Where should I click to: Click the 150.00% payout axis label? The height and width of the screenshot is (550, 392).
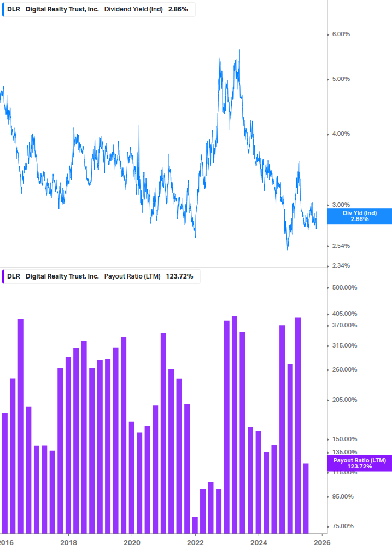(x=344, y=439)
